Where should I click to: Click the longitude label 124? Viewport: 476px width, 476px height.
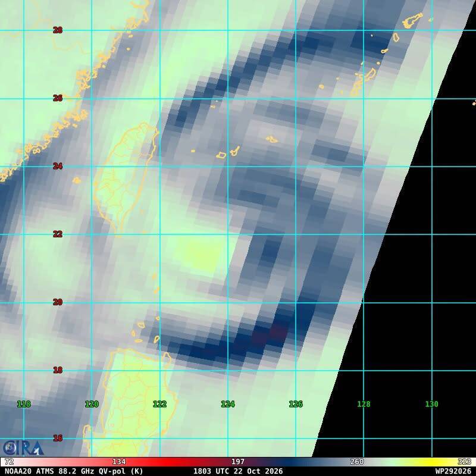(228, 404)
